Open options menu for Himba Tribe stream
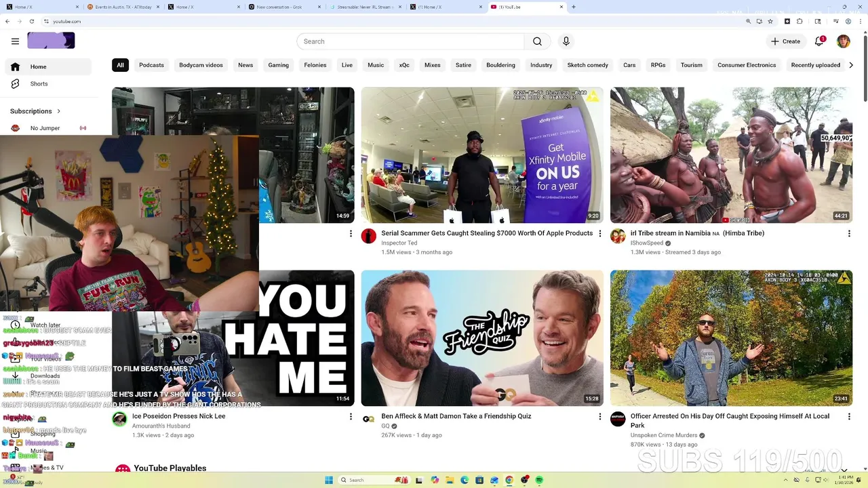 pyautogui.click(x=849, y=234)
